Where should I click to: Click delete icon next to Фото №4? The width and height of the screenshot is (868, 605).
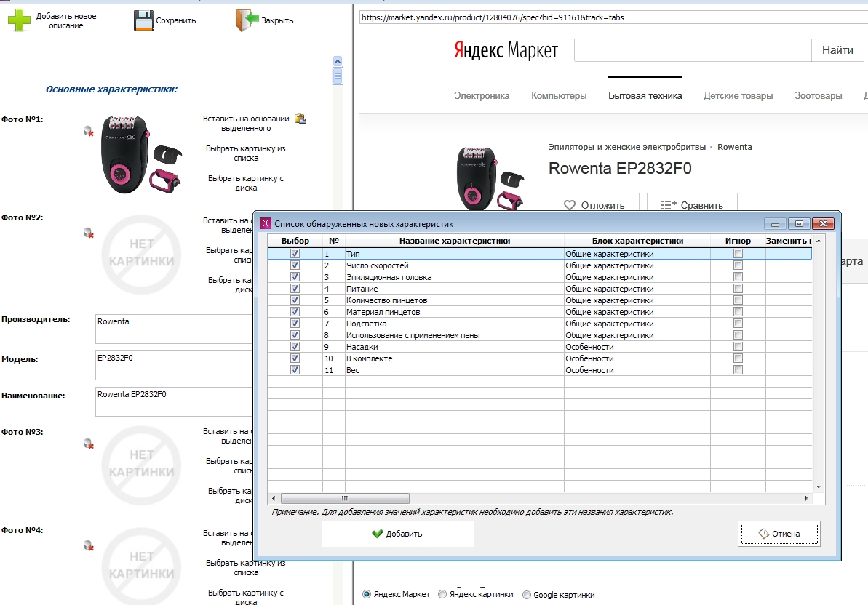[89, 545]
